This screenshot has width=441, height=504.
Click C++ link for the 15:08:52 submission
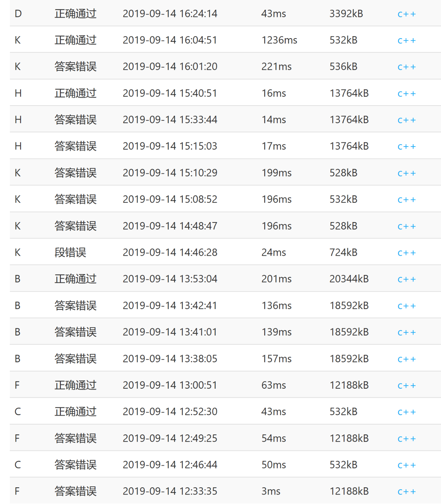tap(406, 200)
